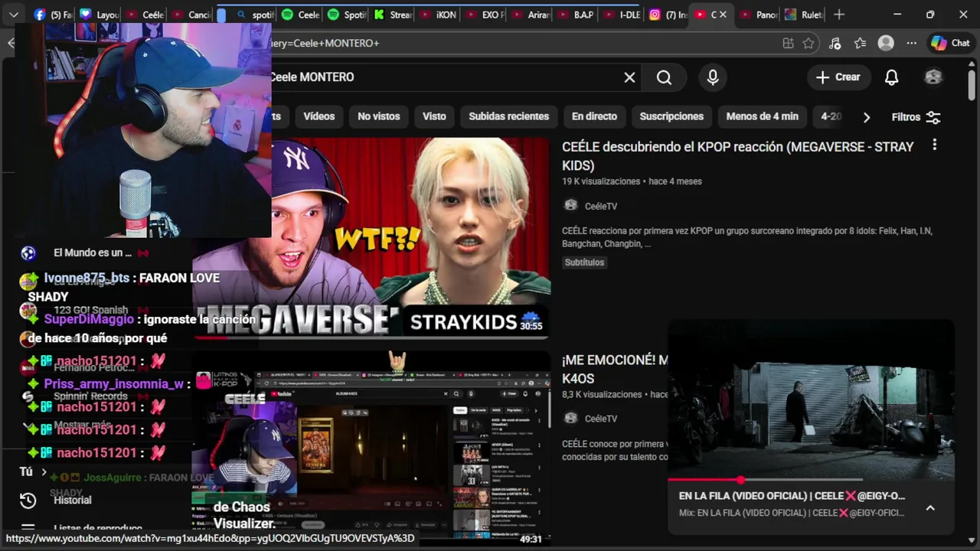
Task: Switch to the Ruleta tab
Action: [x=804, y=15]
